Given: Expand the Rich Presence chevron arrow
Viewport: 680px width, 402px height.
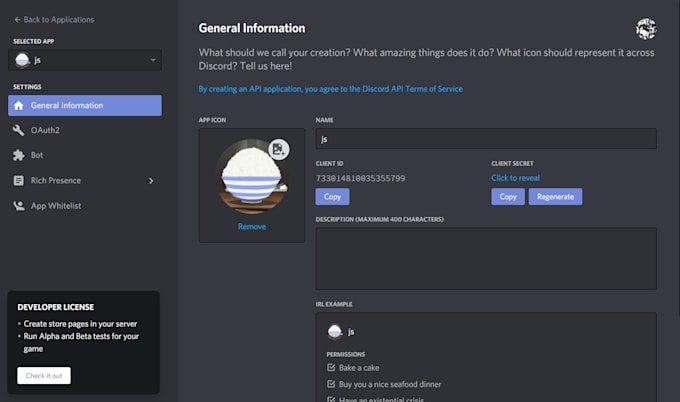Looking at the screenshot, I should pos(151,181).
